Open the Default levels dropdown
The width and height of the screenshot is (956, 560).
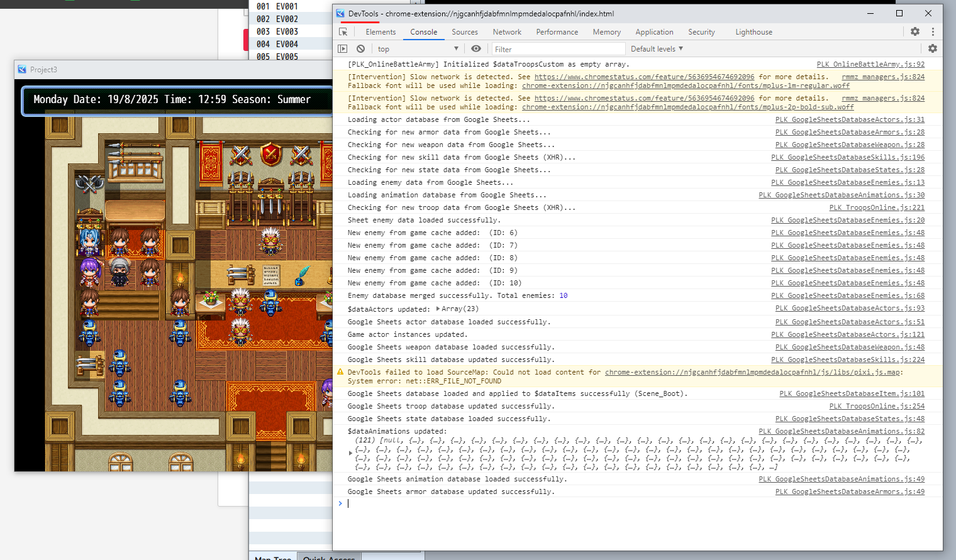657,49
